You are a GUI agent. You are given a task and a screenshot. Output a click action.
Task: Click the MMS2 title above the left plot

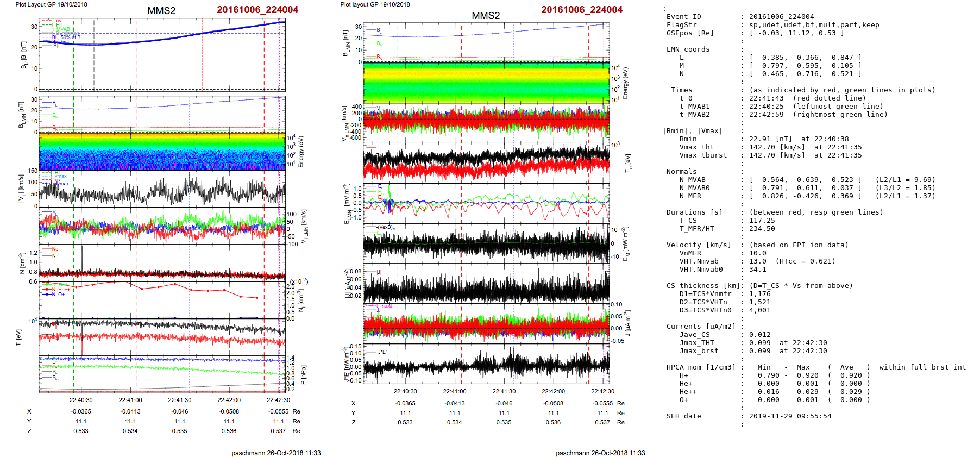(x=161, y=11)
